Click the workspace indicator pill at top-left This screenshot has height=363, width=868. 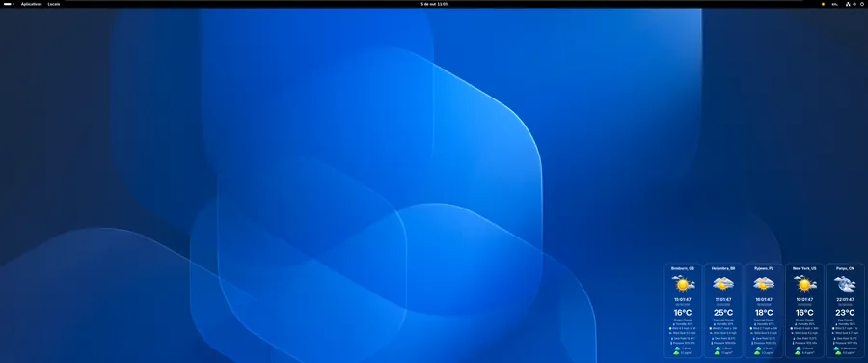click(7, 4)
